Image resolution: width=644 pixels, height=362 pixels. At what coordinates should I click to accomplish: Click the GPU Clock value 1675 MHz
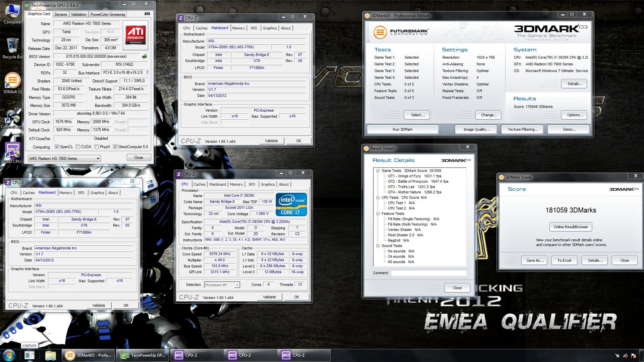[64, 122]
